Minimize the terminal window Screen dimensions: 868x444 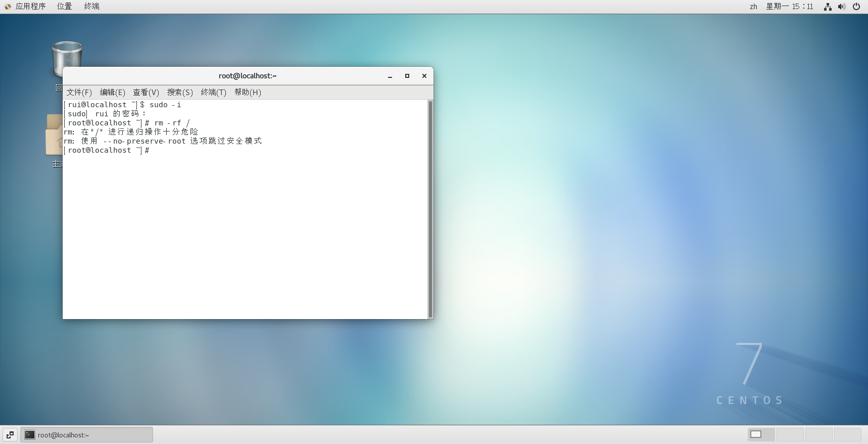click(390, 76)
